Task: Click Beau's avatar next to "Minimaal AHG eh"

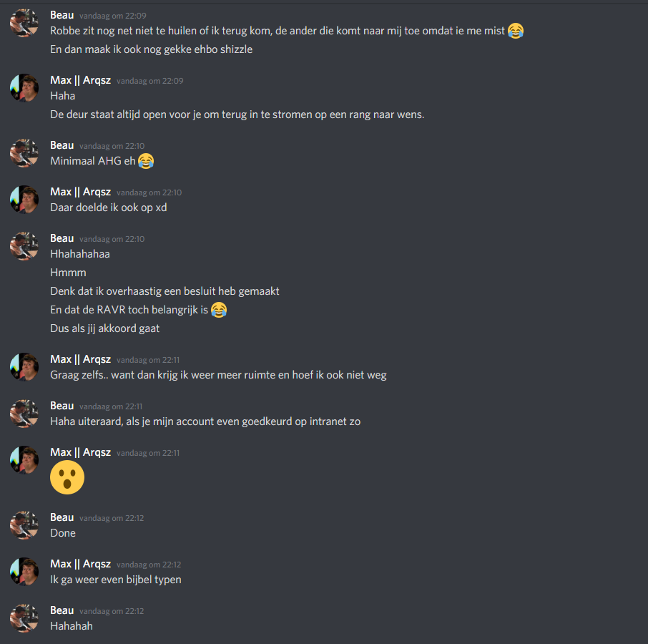Action: (x=24, y=152)
